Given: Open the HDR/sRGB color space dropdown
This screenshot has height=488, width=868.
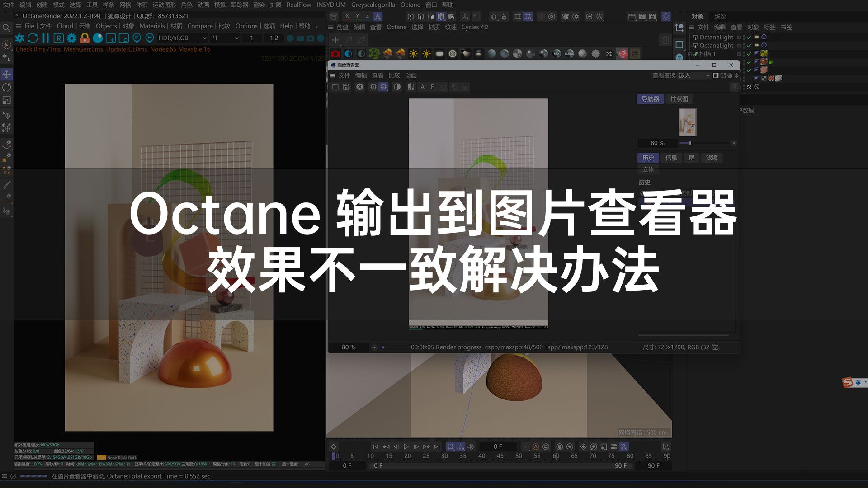Looking at the screenshot, I should pos(182,38).
